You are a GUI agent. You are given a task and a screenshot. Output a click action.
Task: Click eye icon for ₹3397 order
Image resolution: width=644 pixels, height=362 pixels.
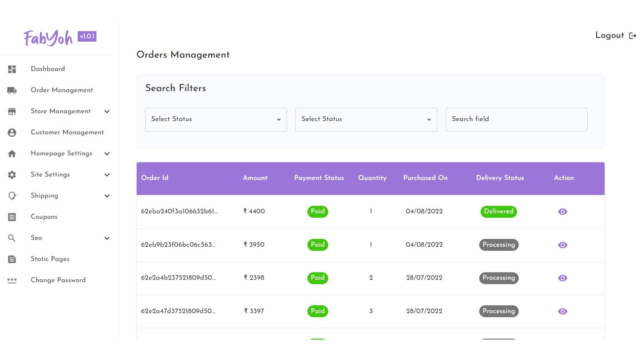pos(562,311)
